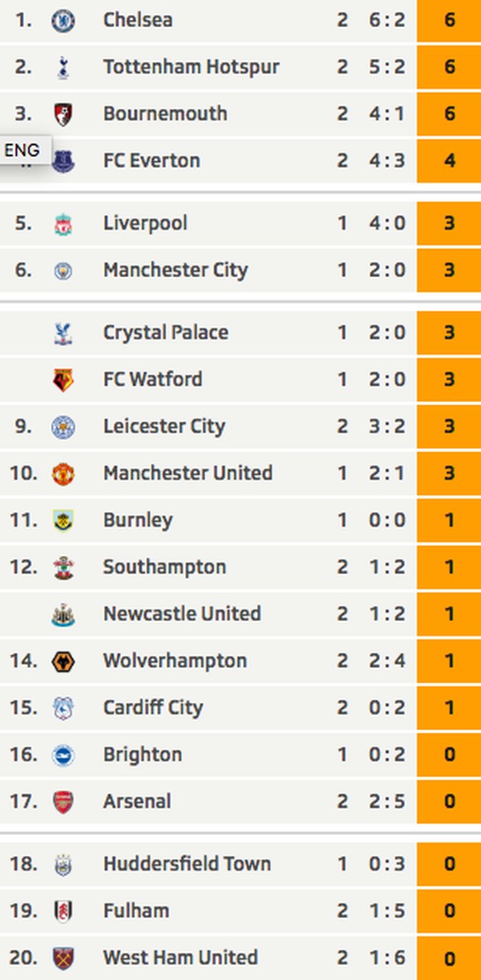Select the Crystal Palace badge icon
This screenshot has height=980, width=481.
[x=63, y=333]
